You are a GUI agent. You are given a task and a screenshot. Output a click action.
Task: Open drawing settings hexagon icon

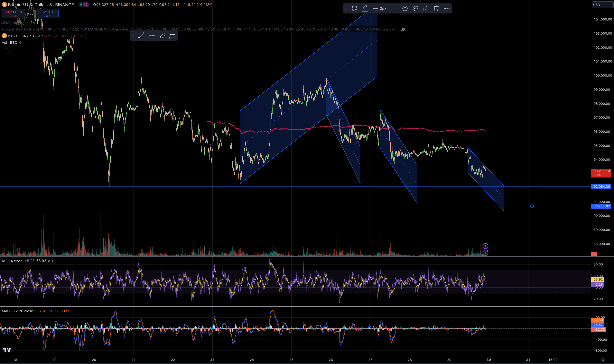click(x=405, y=8)
